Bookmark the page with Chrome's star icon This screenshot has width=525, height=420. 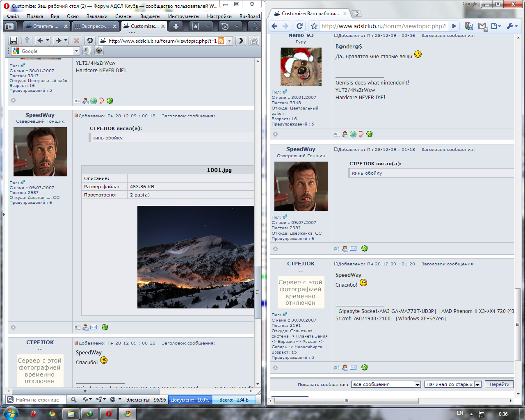coord(314,26)
